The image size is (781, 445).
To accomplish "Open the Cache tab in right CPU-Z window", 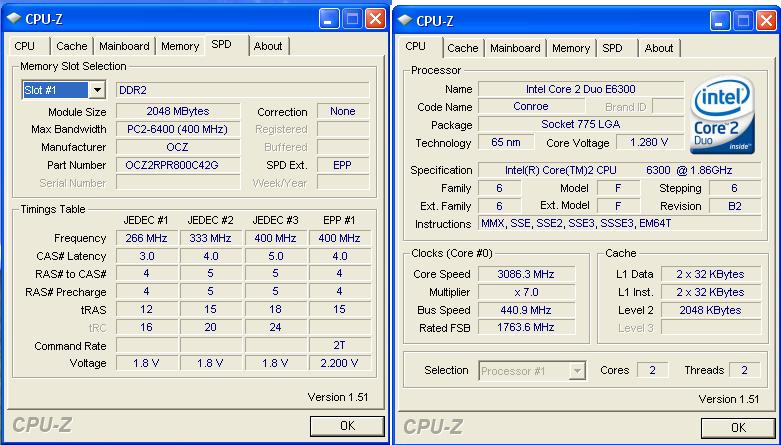I will pos(462,48).
